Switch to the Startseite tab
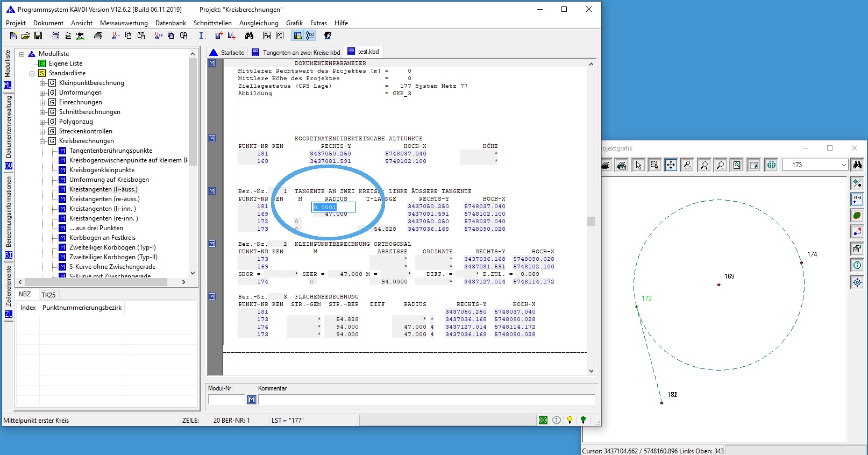This screenshot has width=868, height=455. click(x=227, y=52)
